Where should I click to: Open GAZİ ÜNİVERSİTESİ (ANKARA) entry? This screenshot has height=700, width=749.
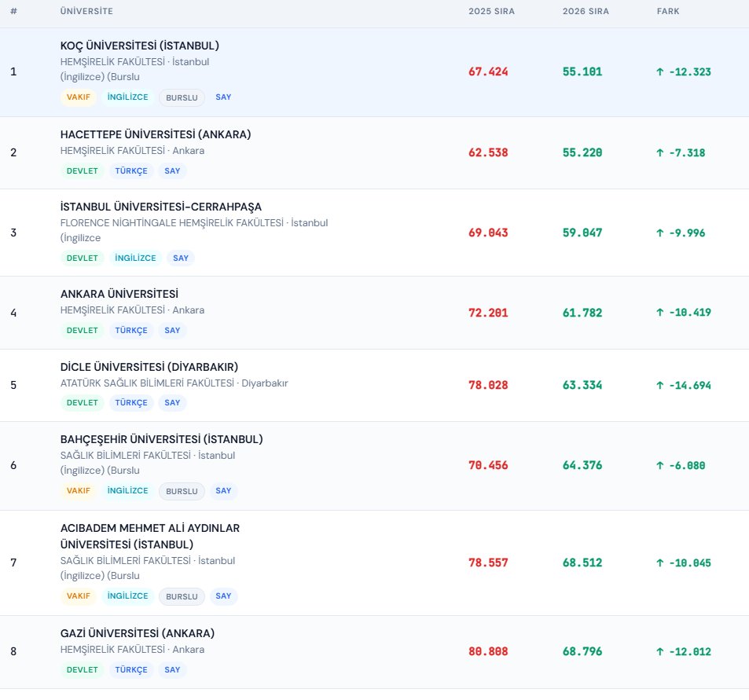coord(137,633)
